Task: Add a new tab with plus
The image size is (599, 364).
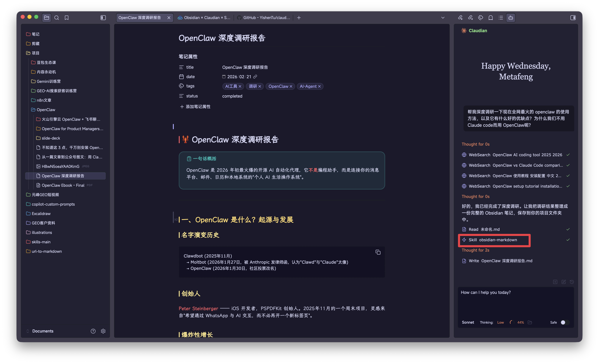Action: (299, 18)
